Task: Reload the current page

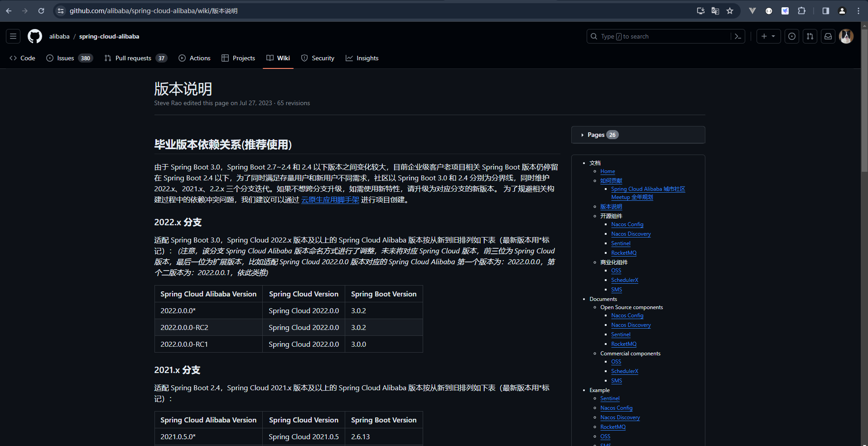Action: [41, 11]
